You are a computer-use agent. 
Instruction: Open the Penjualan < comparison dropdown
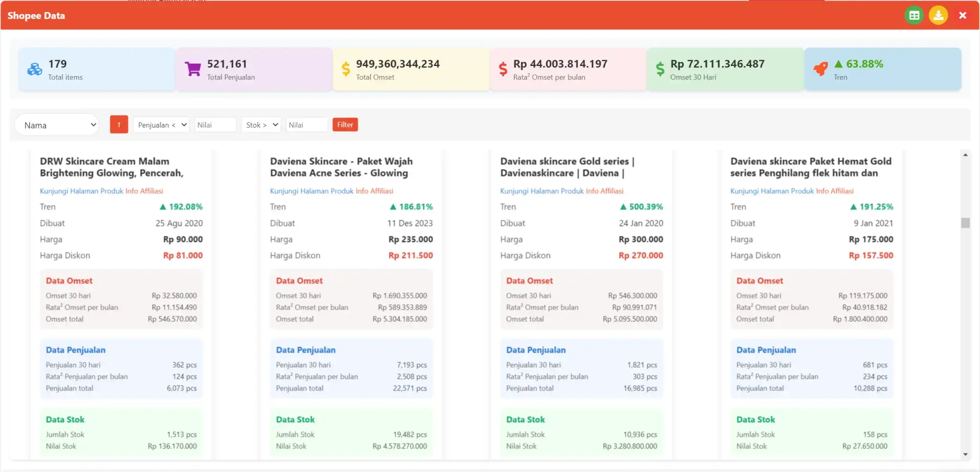(x=161, y=125)
